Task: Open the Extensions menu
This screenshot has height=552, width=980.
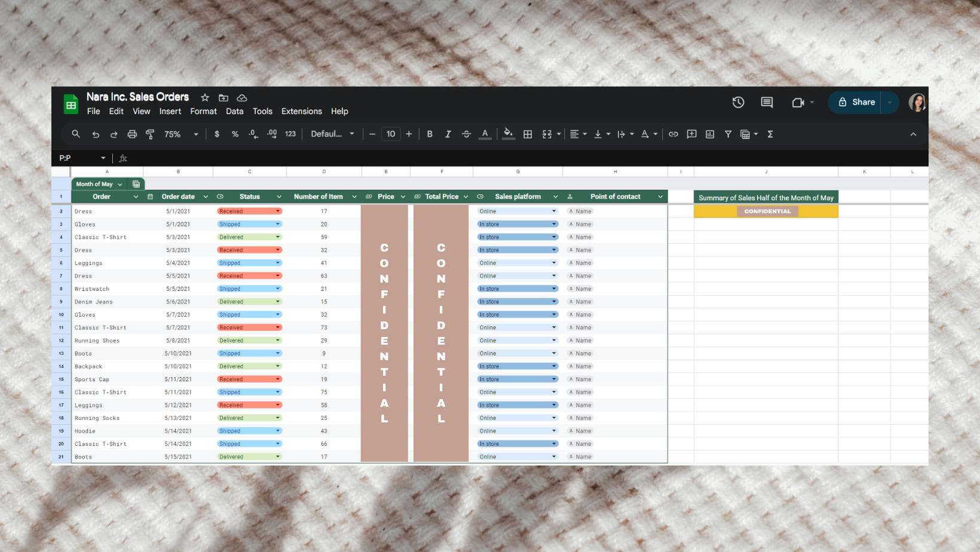Action: point(302,112)
